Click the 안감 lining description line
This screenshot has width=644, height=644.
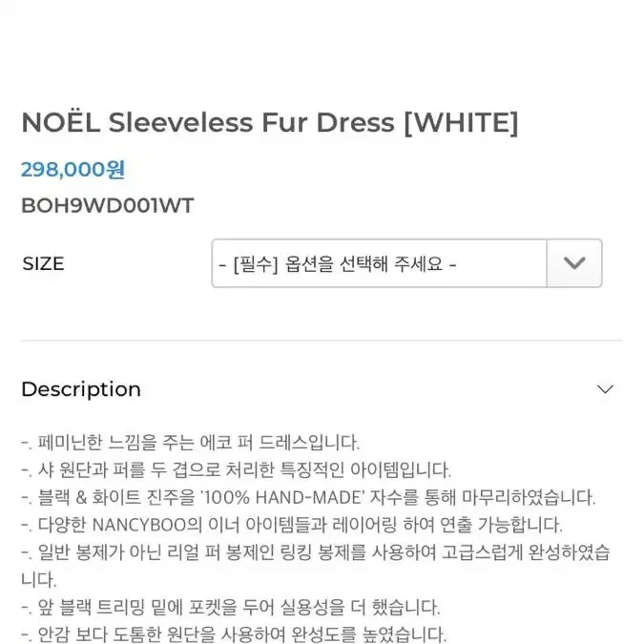234,634
